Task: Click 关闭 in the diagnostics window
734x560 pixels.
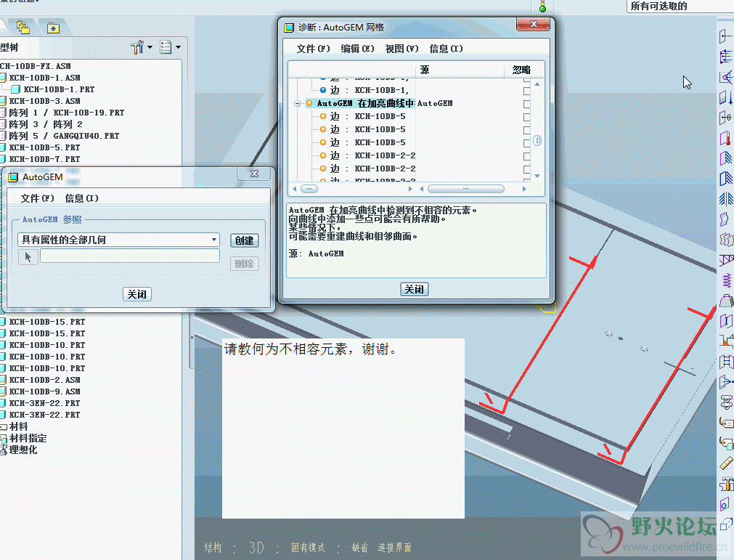Action: click(415, 289)
